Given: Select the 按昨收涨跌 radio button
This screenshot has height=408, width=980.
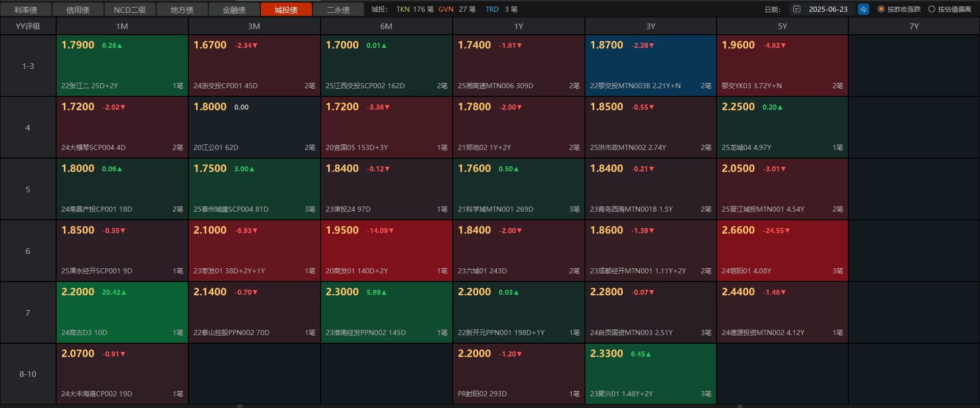Looking at the screenshot, I should tap(881, 9).
